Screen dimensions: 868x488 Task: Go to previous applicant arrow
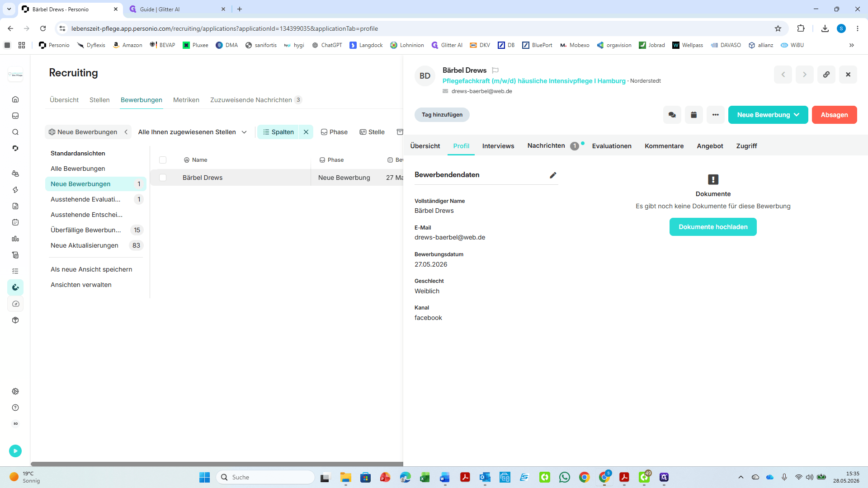click(x=783, y=75)
